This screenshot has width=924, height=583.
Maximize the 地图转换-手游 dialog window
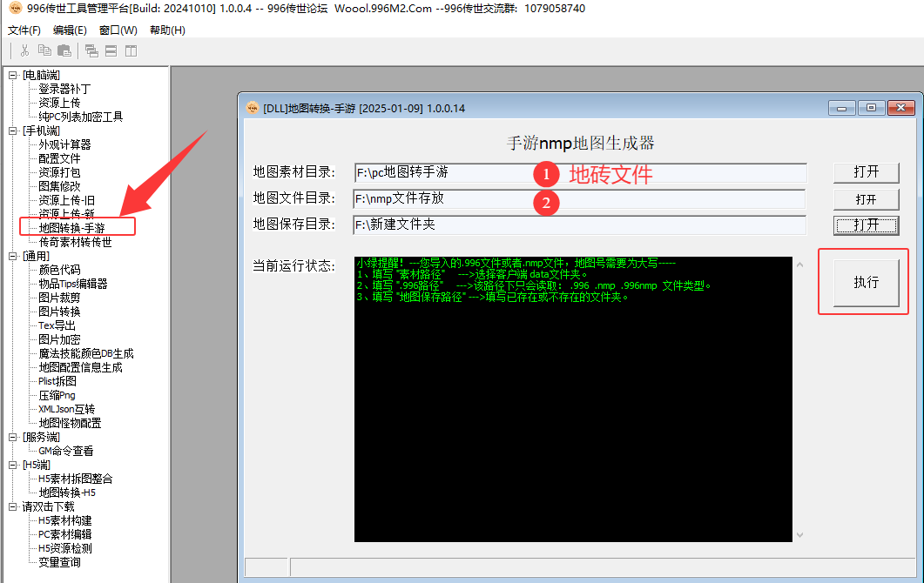tap(871, 108)
